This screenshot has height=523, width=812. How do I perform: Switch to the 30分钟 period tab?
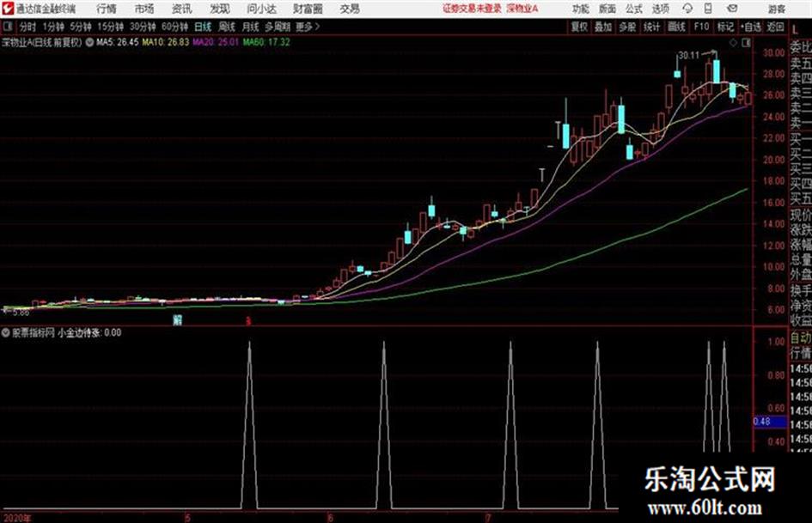pos(143,27)
